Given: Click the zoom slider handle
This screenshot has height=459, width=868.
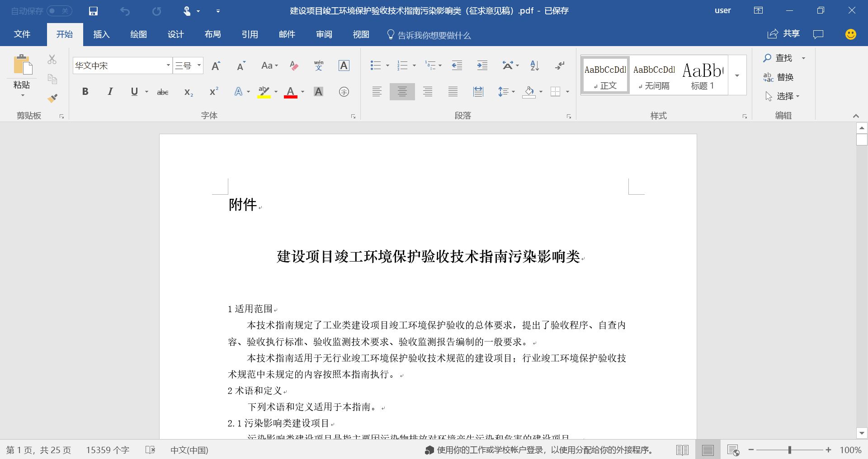Looking at the screenshot, I should coord(790,450).
